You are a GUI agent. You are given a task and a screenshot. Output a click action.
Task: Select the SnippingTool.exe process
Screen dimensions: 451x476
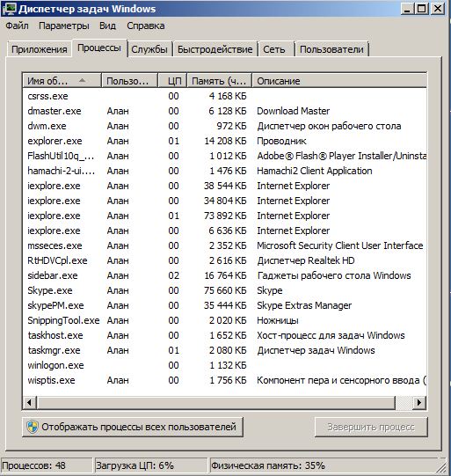tap(224, 320)
